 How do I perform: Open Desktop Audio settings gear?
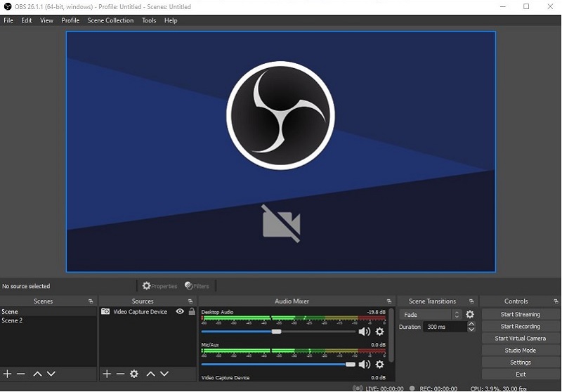[x=379, y=332]
